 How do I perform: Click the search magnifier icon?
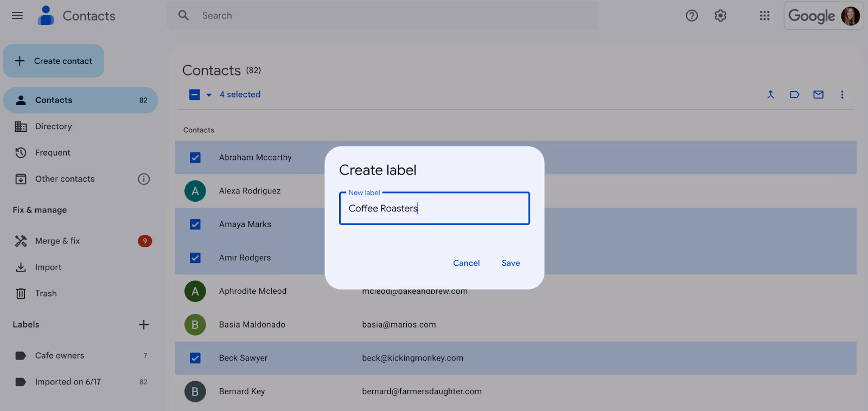(184, 16)
